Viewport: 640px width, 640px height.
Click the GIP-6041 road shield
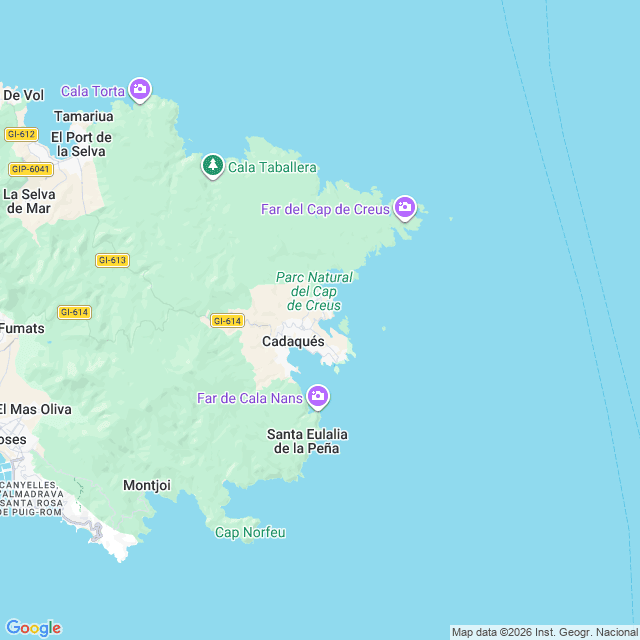click(x=31, y=169)
